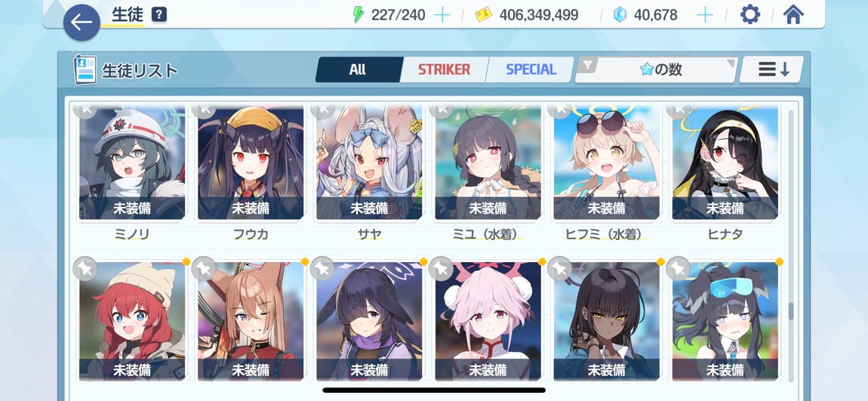Add energy with the plus icon
This screenshot has height=401, width=868.
[442, 15]
